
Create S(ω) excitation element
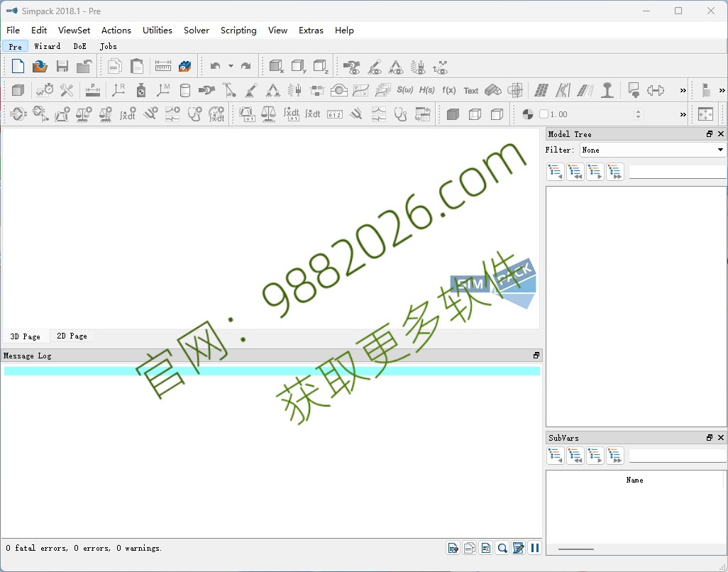[405, 90]
